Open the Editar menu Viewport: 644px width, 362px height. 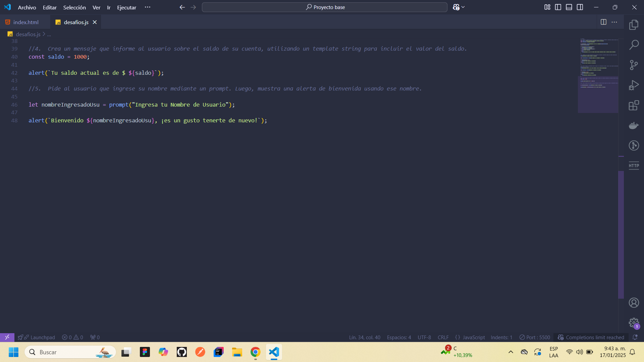point(50,7)
